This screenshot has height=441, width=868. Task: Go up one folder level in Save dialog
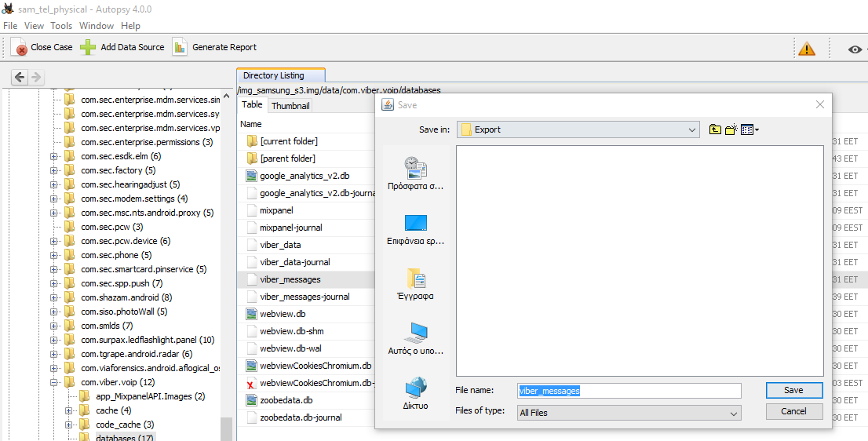click(x=715, y=130)
